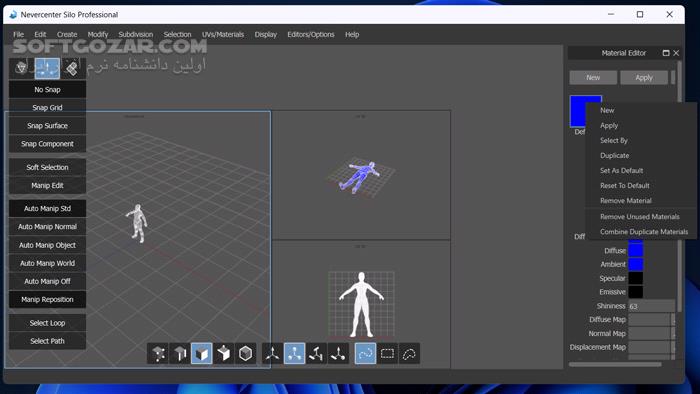Click the Apply button in Material Editor
Viewport: 700px width, 394px height.
tap(644, 78)
